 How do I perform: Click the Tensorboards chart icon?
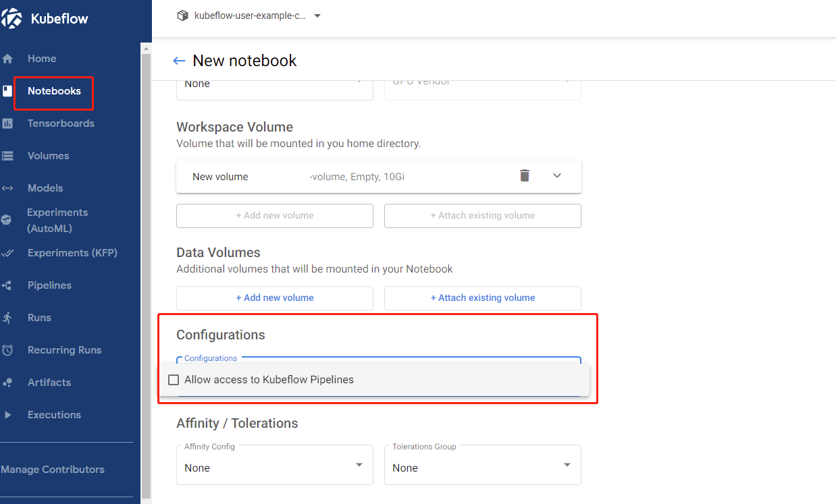point(7,123)
